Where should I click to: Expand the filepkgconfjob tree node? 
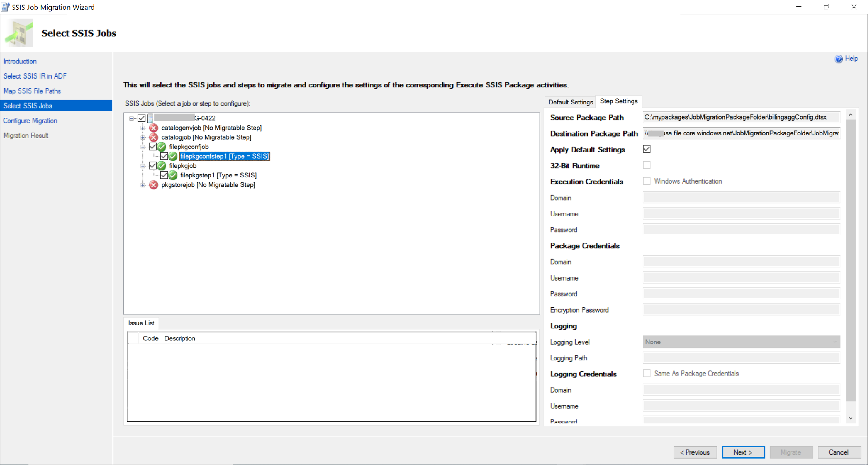(143, 146)
